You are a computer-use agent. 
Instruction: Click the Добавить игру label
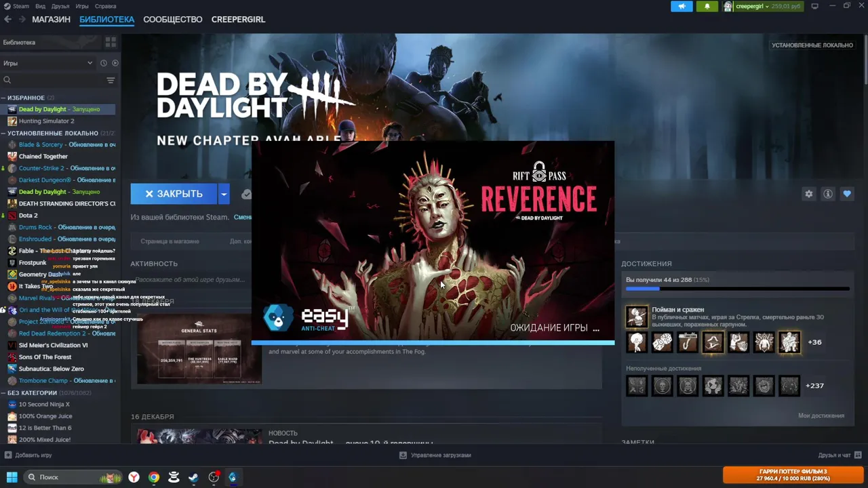(33, 455)
